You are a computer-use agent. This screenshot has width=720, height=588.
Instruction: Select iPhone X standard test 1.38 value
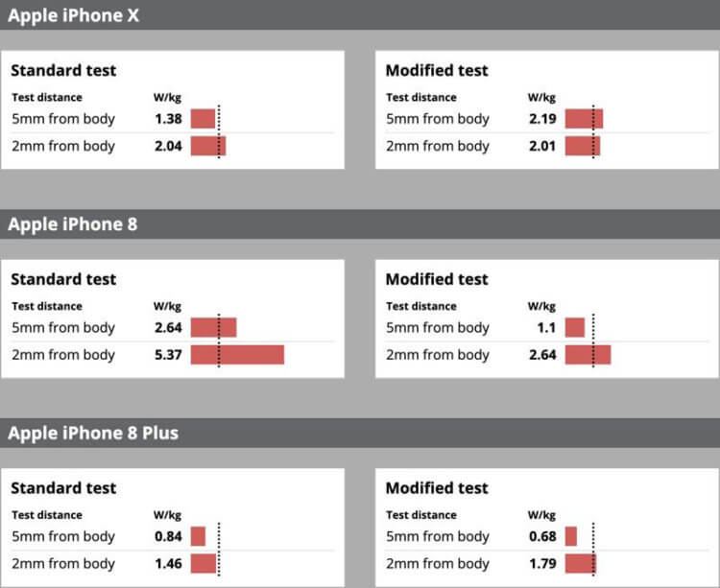[x=168, y=119]
